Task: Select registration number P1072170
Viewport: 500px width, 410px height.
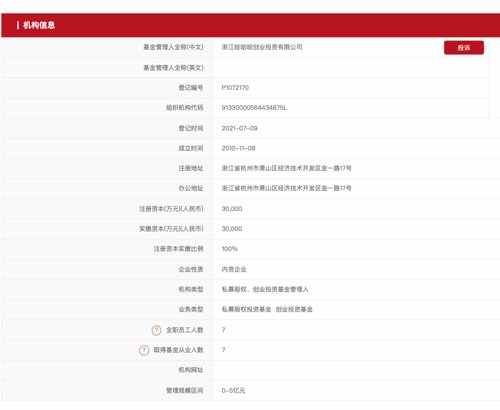Action: pos(235,88)
